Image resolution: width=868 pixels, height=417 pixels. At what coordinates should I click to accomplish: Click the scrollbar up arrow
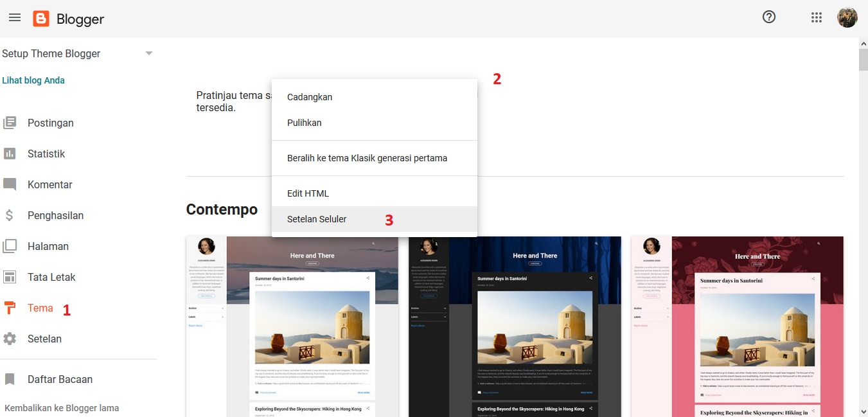pyautogui.click(x=863, y=43)
